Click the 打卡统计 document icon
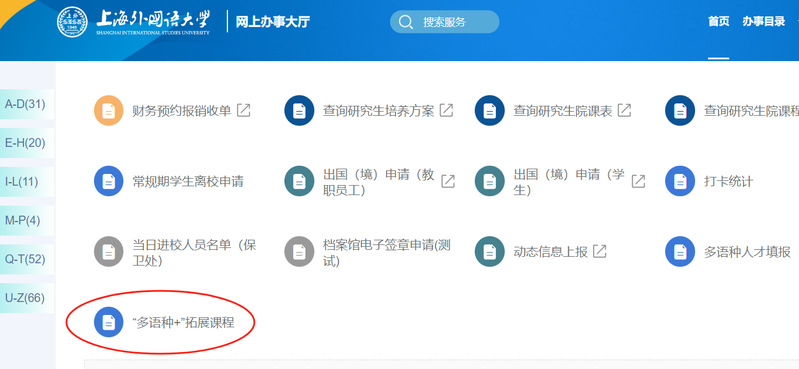 (x=680, y=181)
